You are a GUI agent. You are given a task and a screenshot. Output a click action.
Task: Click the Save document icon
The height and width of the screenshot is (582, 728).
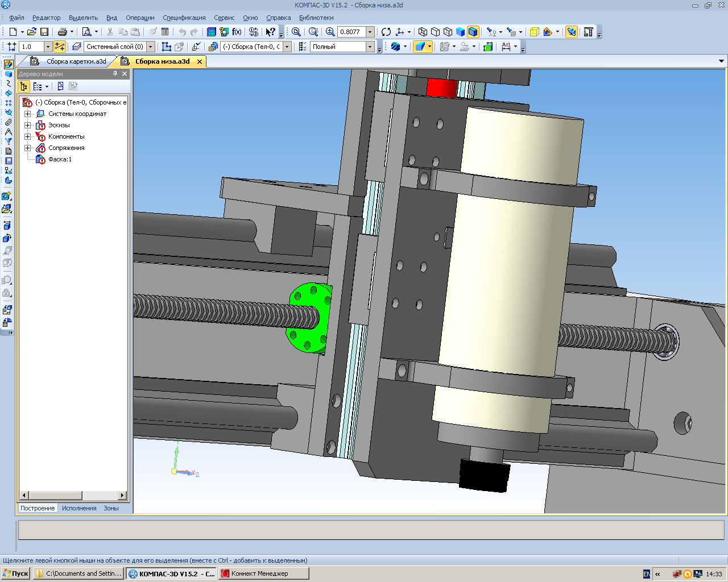[x=44, y=32]
